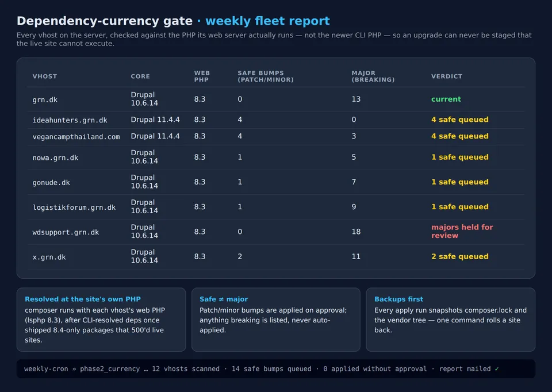Viewport: 552px width, 392px height.
Task: Click the major count 7 for gonude.dk
Action: pyautogui.click(x=354, y=182)
